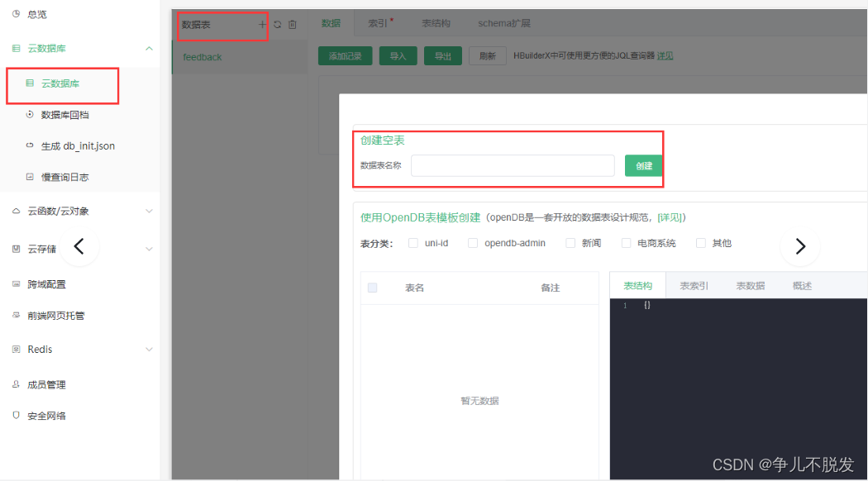Image resolution: width=868 pixels, height=481 pixels.
Task: Collapse the 云数据库 sidebar section
Action: (x=149, y=48)
